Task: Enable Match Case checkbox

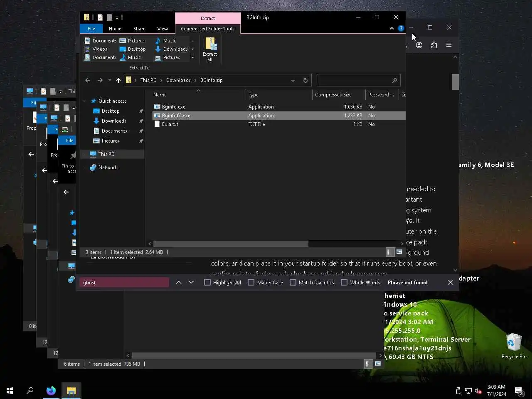Action: tap(251, 282)
